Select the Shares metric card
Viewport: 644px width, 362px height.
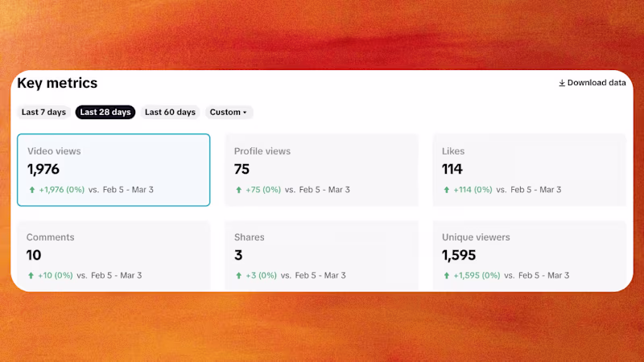coord(321,255)
